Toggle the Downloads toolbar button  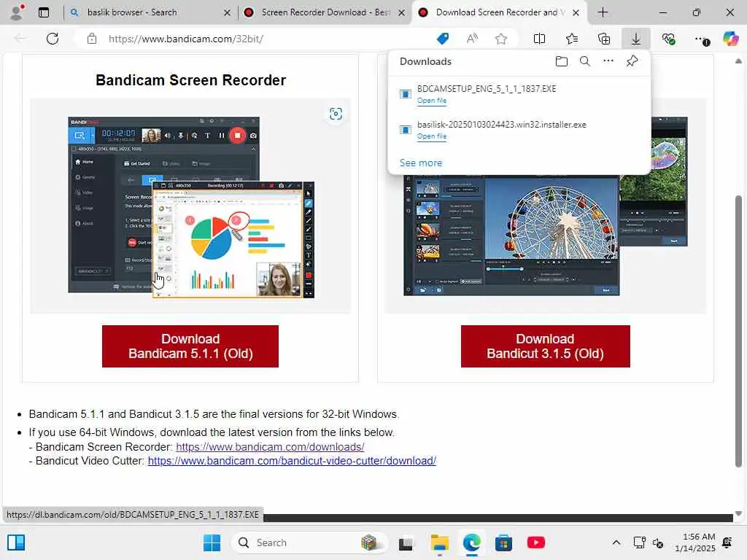[636, 39]
